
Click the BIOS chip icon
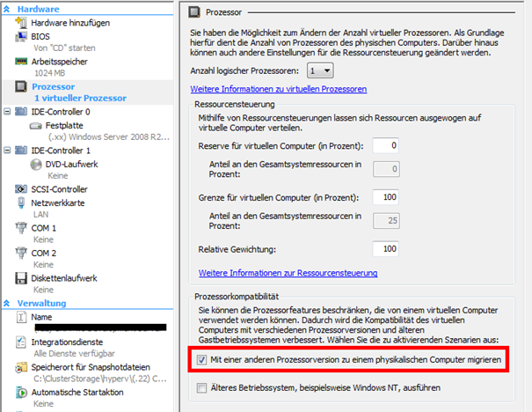click(x=21, y=36)
